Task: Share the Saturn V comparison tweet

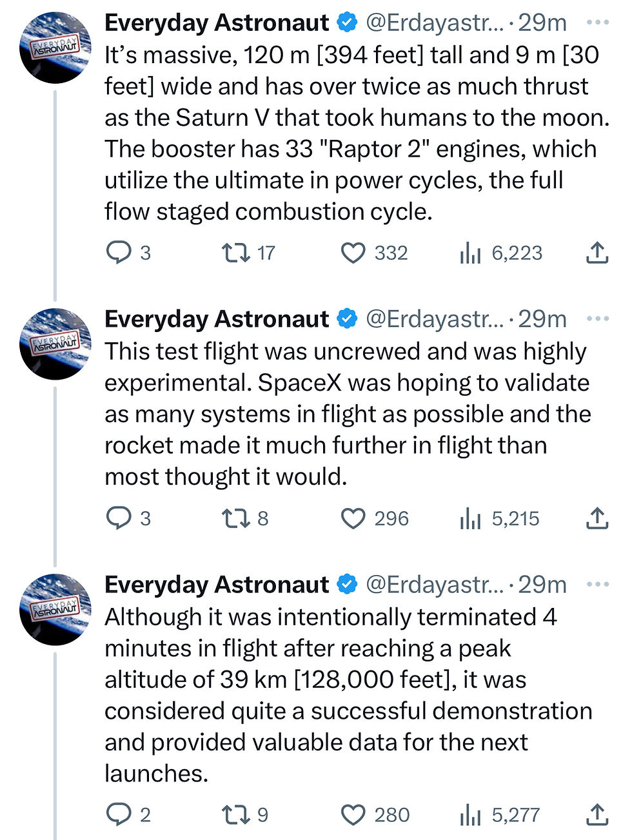Action: click(597, 253)
